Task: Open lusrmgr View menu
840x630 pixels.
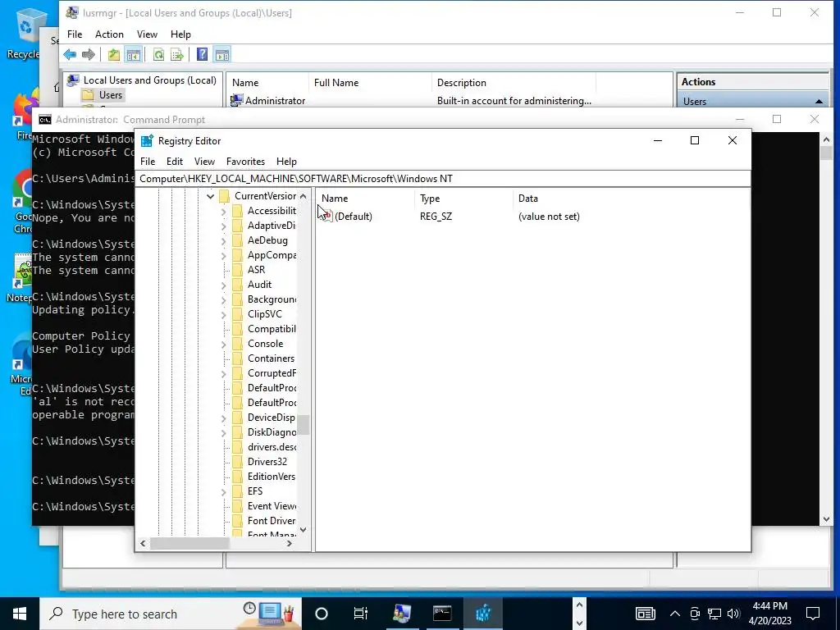Action: [x=147, y=34]
